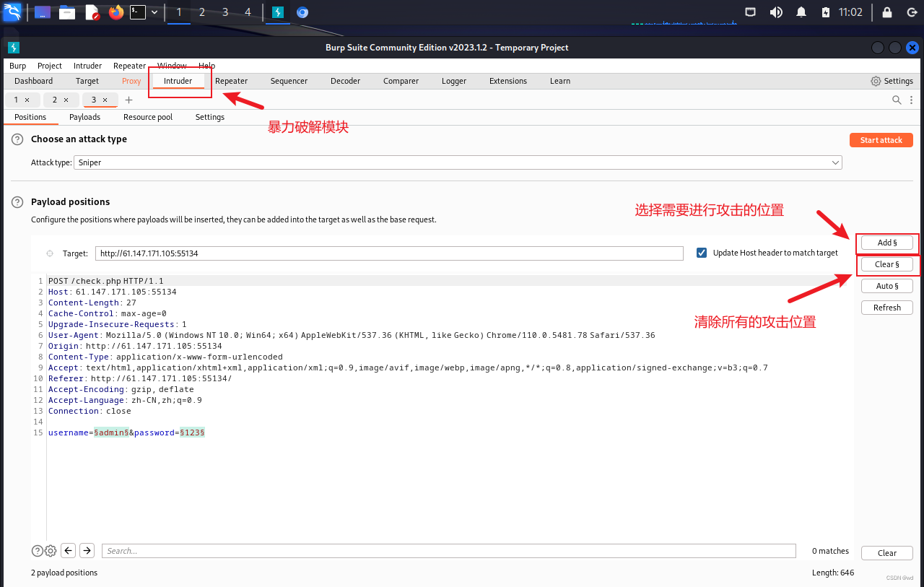Screen dimensions: 924x587
Task: Click the search magnifier near the tab bar
Action: (x=896, y=100)
